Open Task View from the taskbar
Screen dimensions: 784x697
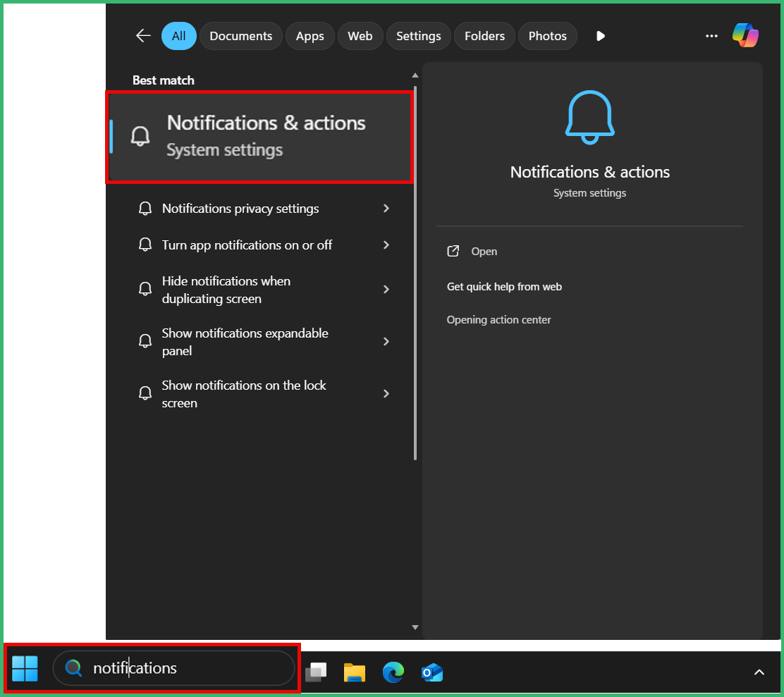coord(316,672)
